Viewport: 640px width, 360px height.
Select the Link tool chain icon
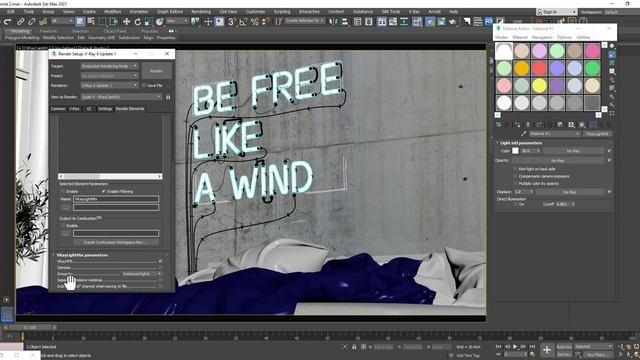[x=20, y=21]
